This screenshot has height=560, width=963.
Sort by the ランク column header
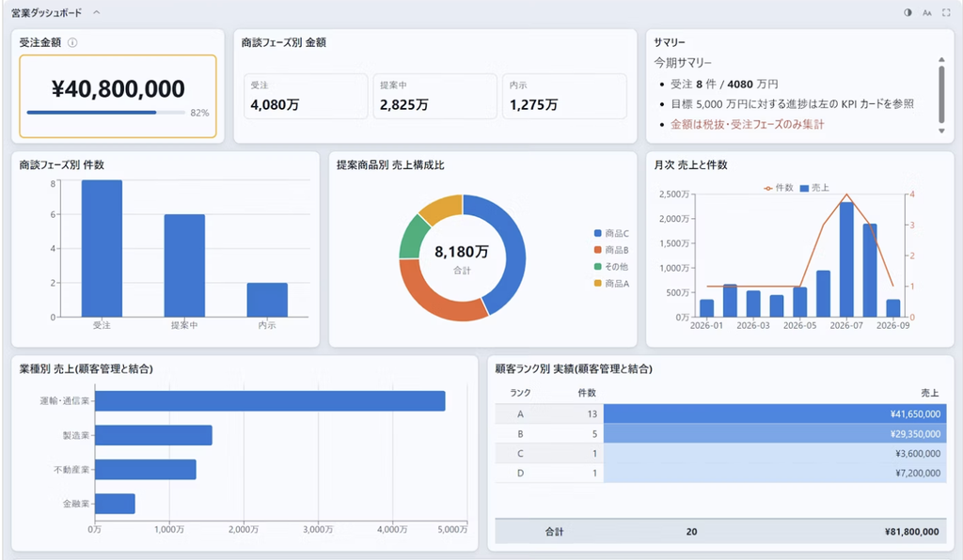point(520,393)
